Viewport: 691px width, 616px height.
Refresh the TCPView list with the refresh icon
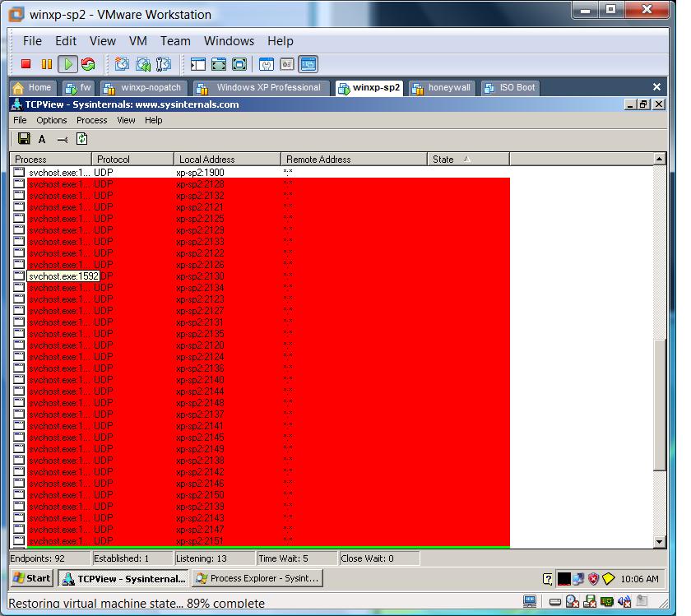click(82, 139)
